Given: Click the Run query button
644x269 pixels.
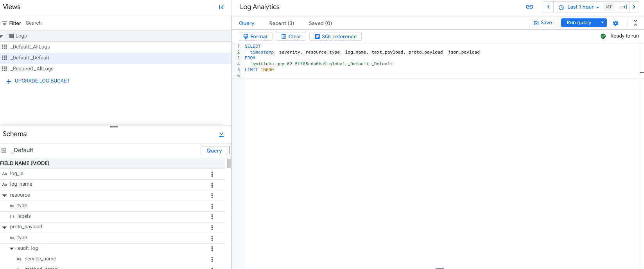Looking at the screenshot, I should 579,23.
